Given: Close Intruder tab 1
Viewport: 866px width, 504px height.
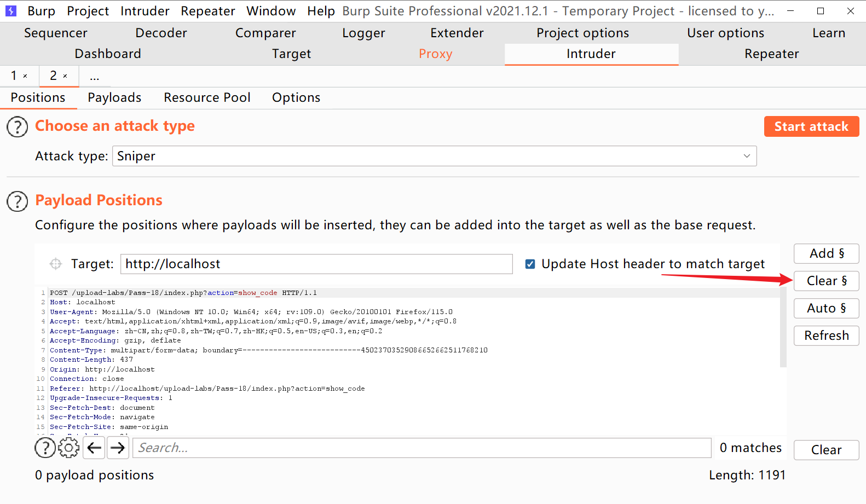Looking at the screenshot, I should click(x=25, y=76).
